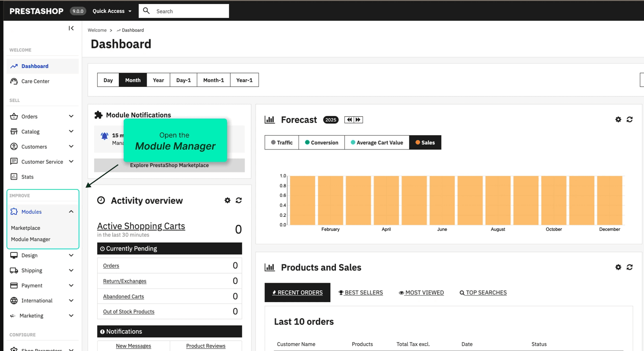Toggle the Conversion forecast series
The width and height of the screenshot is (644, 351).
pyautogui.click(x=321, y=142)
